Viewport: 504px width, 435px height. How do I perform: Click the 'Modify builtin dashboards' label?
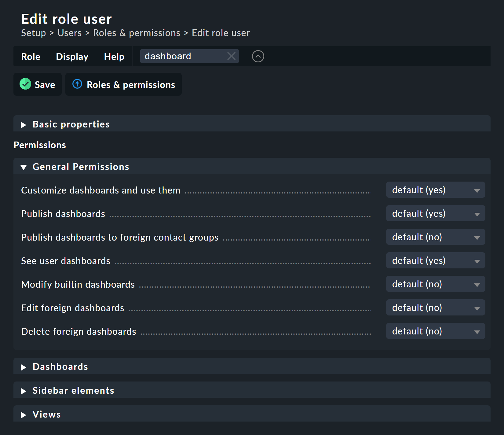[78, 284]
